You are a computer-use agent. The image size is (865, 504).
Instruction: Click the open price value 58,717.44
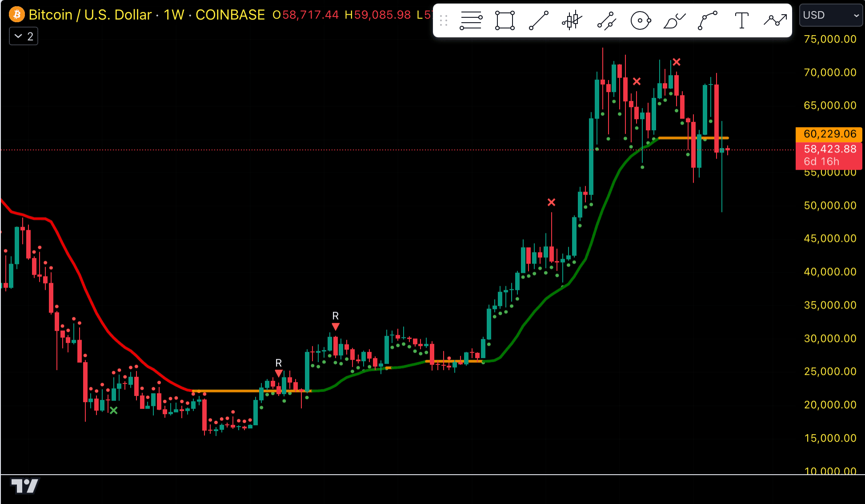click(310, 15)
